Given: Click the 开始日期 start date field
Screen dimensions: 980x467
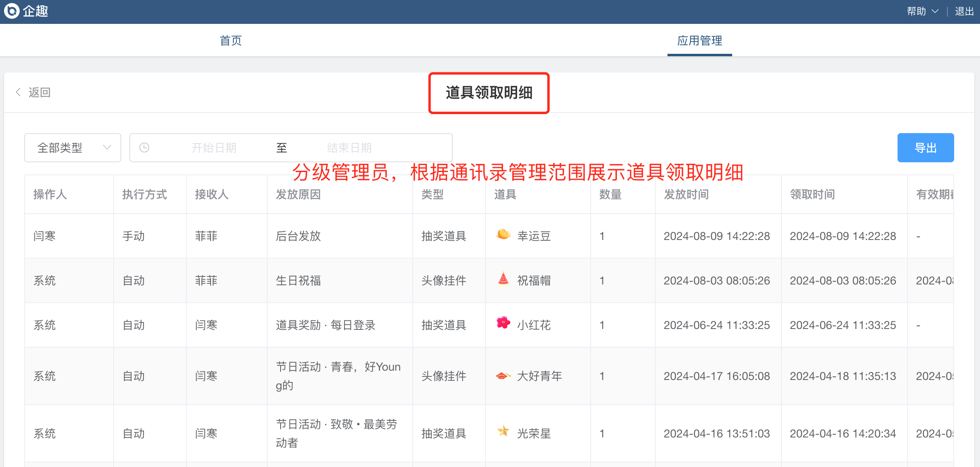Looking at the screenshot, I should tap(214, 148).
